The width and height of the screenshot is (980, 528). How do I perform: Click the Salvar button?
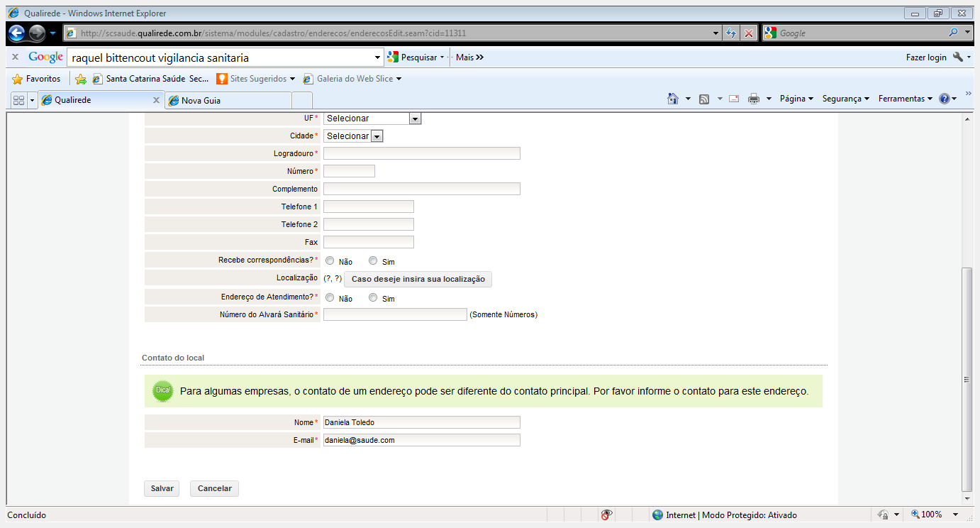point(162,488)
